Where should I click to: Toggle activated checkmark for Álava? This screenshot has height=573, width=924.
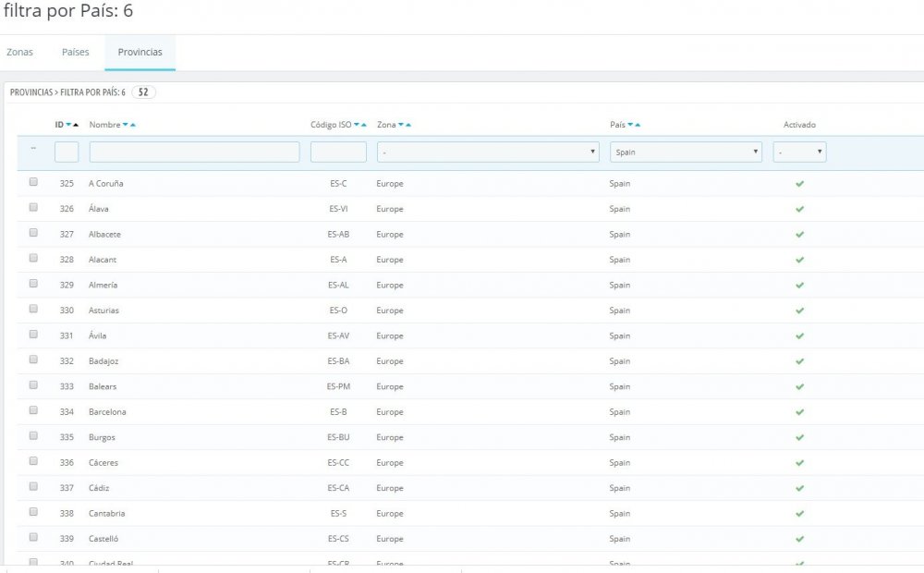pos(799,209)
